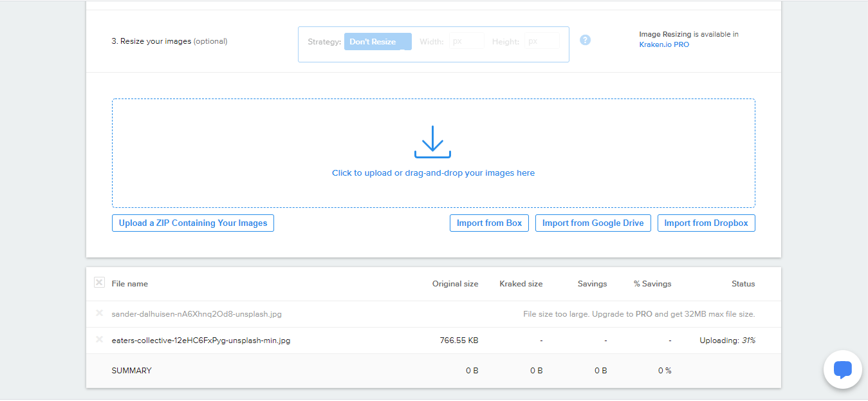This screenshot has width=868, height=401.
Task: Click the Height px input field
Action: [542, 41]
